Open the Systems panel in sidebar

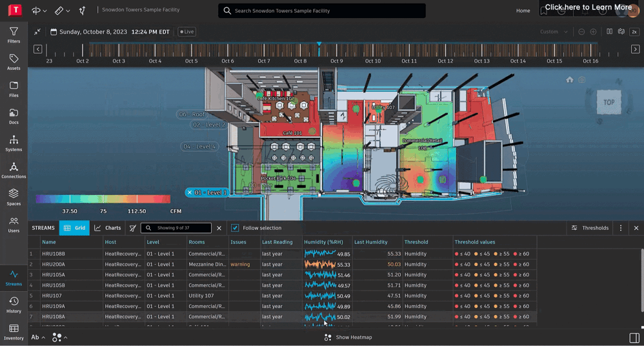(x=14, y=143)
